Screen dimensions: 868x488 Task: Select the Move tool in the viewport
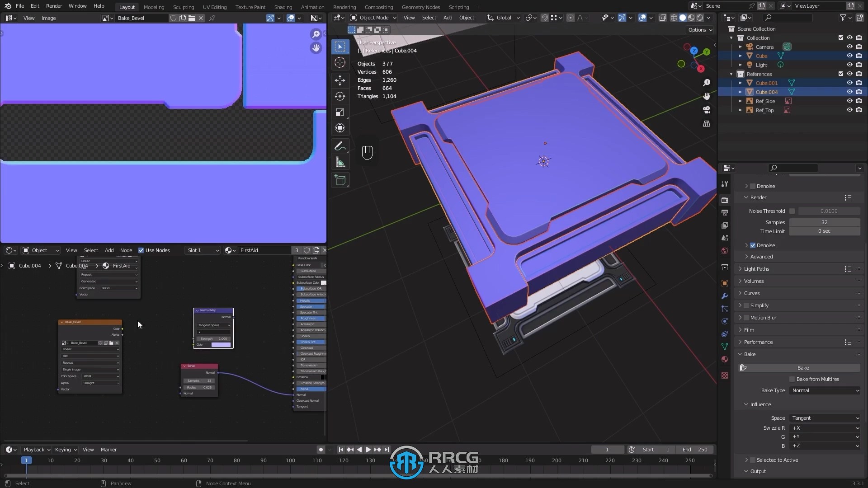point(340,80)
